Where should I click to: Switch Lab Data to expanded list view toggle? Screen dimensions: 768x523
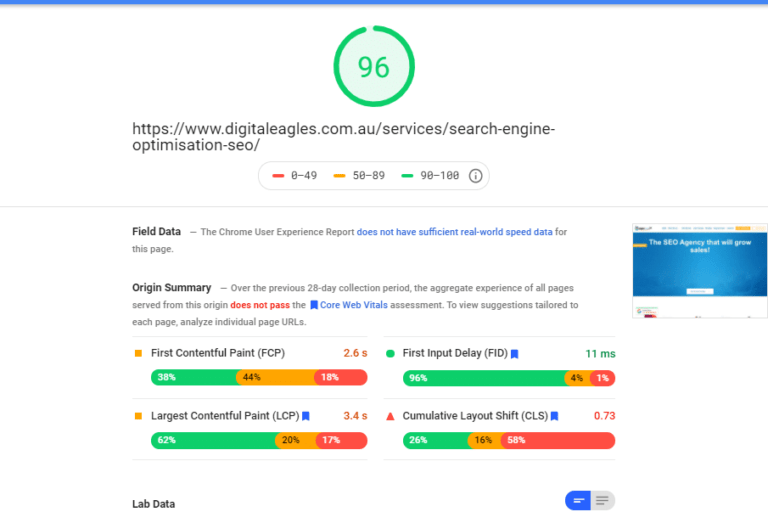click(602, 500)
